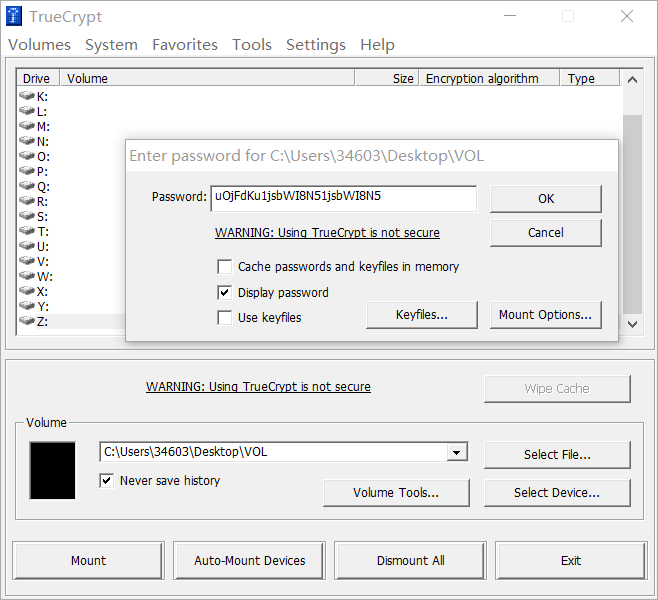Uncheck the Display password checkbox
The height and width of the screenshot is (600, 658).
pos(225,292)
